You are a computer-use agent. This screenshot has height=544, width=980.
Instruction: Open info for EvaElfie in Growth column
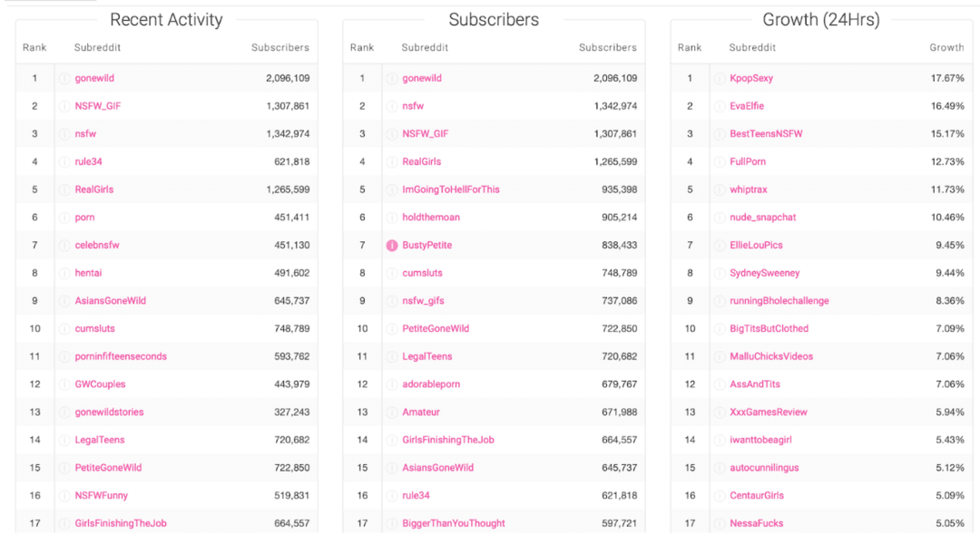point(721,105)
